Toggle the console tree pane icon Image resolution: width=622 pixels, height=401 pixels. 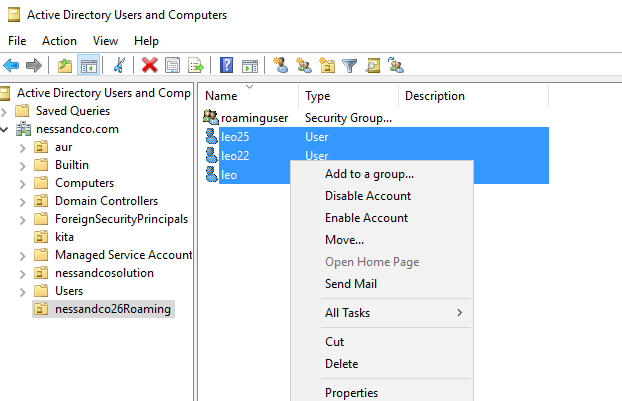pyautogui.click(x=89, y=65)
